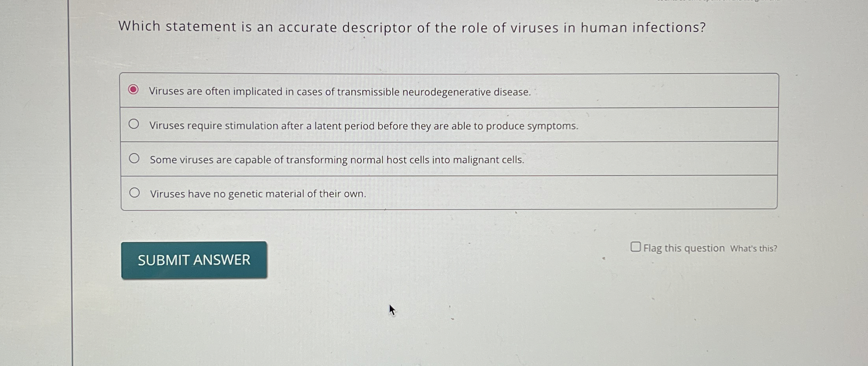The height and width of the screenshot is (366, 868).
Task: Open help about flagging questions
Action: (x=753, y=248)
